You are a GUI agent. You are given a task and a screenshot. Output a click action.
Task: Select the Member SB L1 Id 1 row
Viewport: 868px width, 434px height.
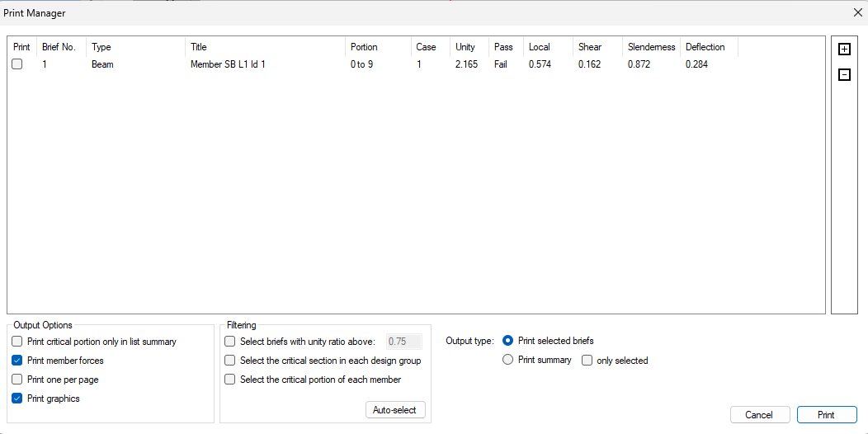[228, 64]
